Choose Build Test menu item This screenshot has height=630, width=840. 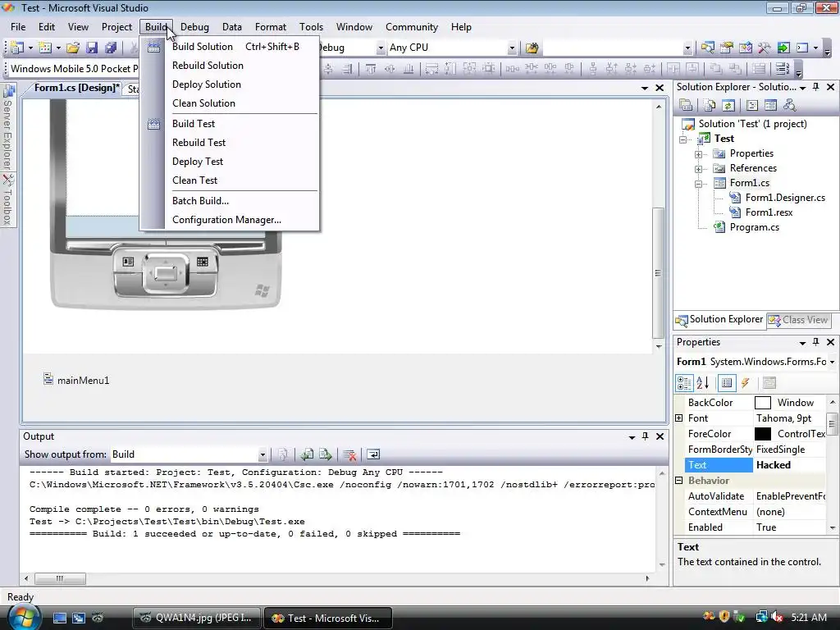click(x=229, y=124)
